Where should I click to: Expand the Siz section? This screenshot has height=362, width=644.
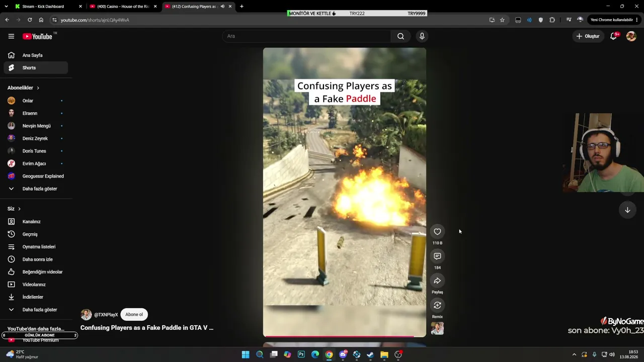coord(14,209)
